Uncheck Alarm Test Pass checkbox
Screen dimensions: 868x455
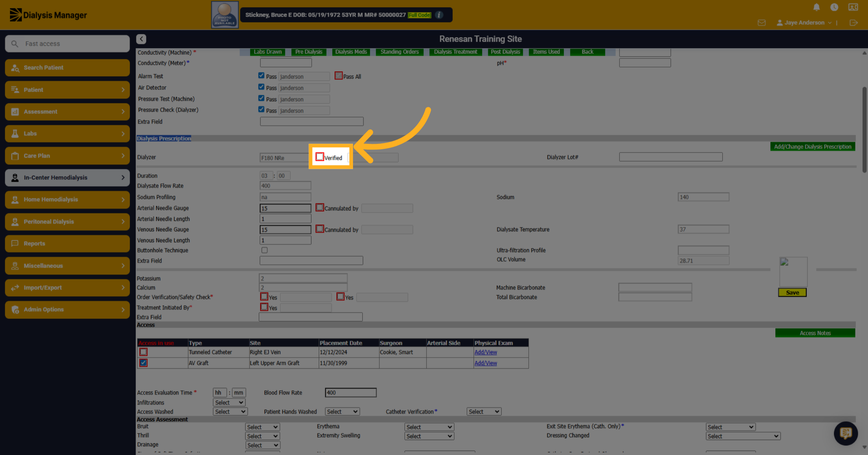[x=261, y=75]
